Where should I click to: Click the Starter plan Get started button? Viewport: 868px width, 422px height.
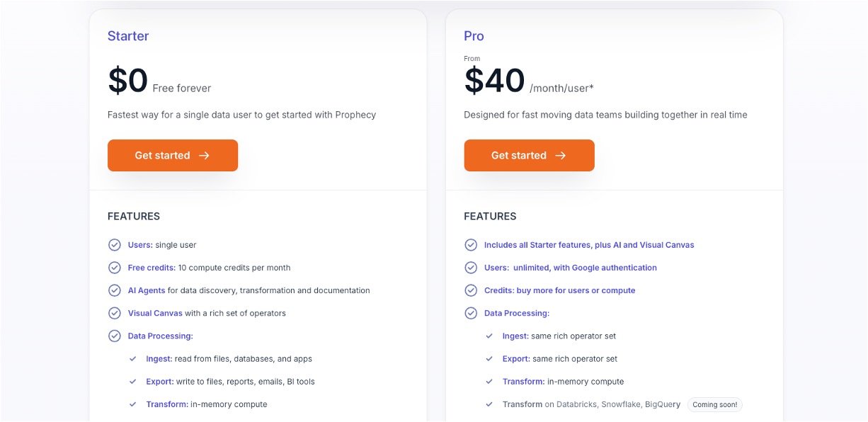[172, 156]
